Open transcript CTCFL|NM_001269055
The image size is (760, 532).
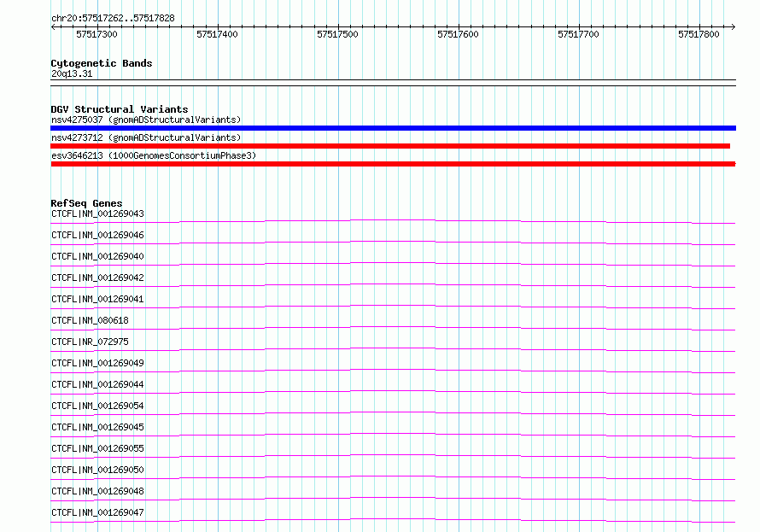(x=97, y=448)
